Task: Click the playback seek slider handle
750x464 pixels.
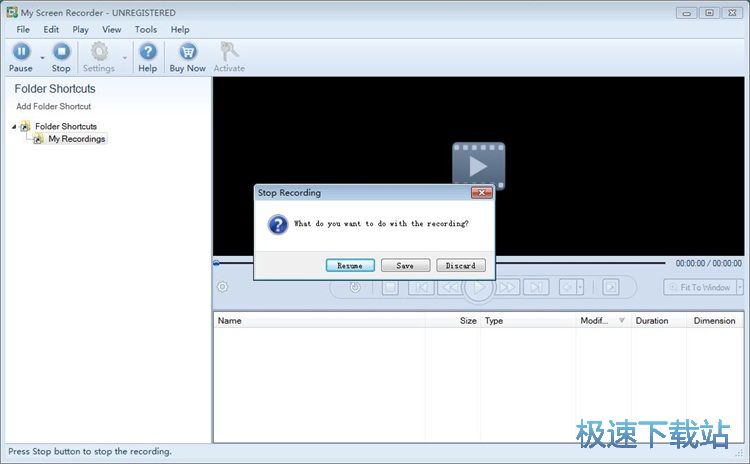Action: point(216,263)
